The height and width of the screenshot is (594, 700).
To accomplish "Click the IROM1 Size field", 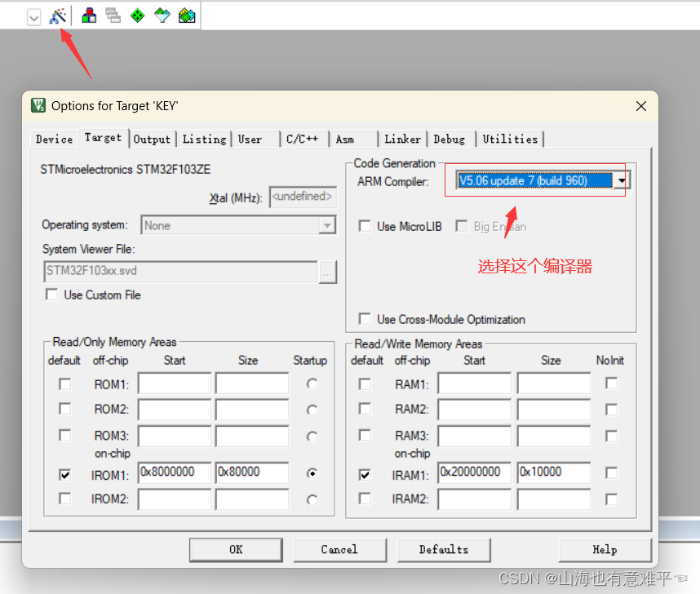I will coord(252,472).
